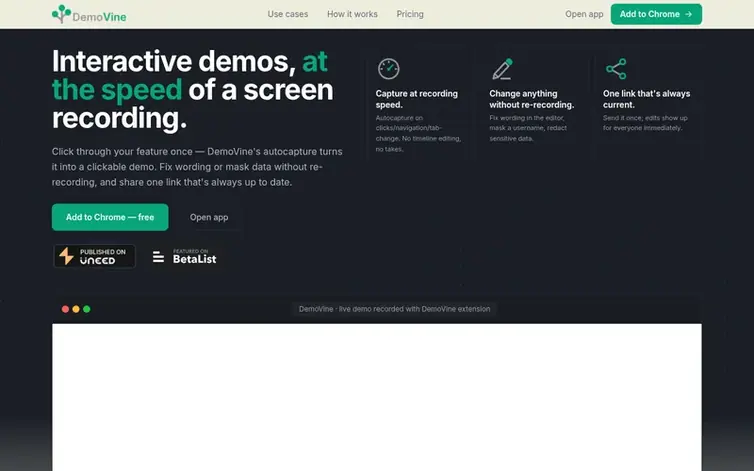Click the white embedded demo area

point(377,397)
